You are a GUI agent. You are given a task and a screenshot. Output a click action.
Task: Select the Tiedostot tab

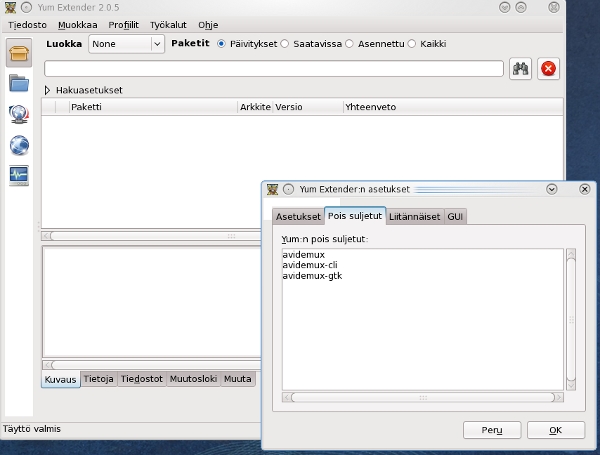click(x=142, y=379)
